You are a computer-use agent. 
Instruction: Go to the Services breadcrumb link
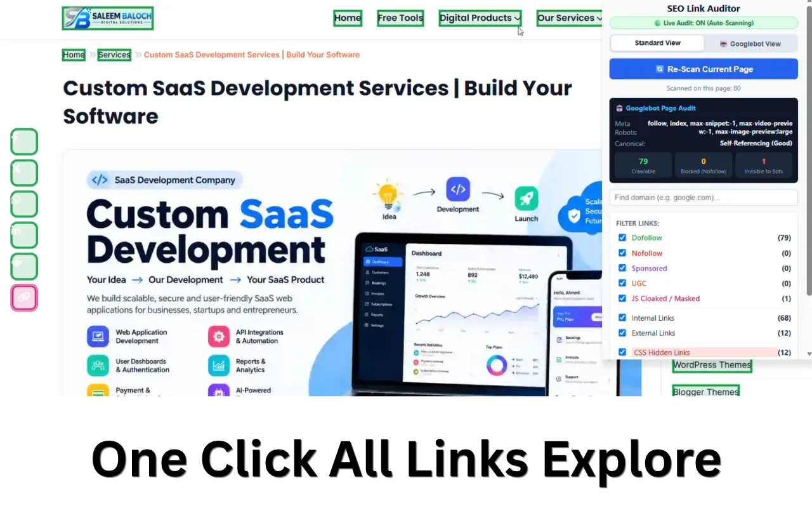tap(114, 55)
